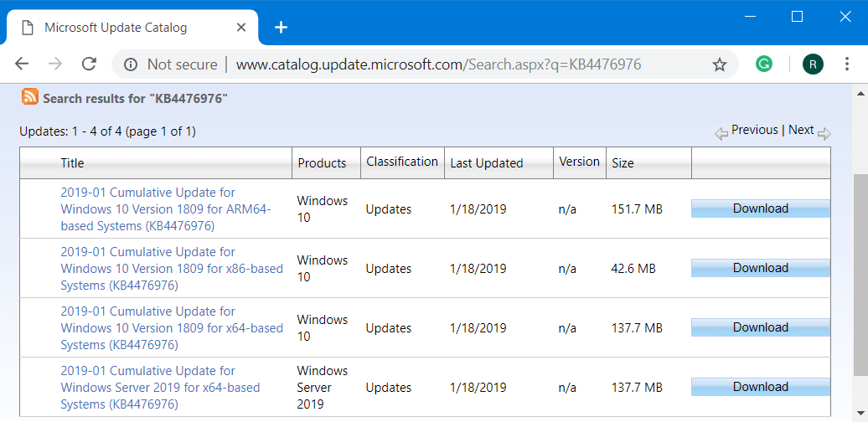The image size is (868, 422).
Task: Click the Previous page arrow icon
Action: pyautogui.click(x=721, y=134)
